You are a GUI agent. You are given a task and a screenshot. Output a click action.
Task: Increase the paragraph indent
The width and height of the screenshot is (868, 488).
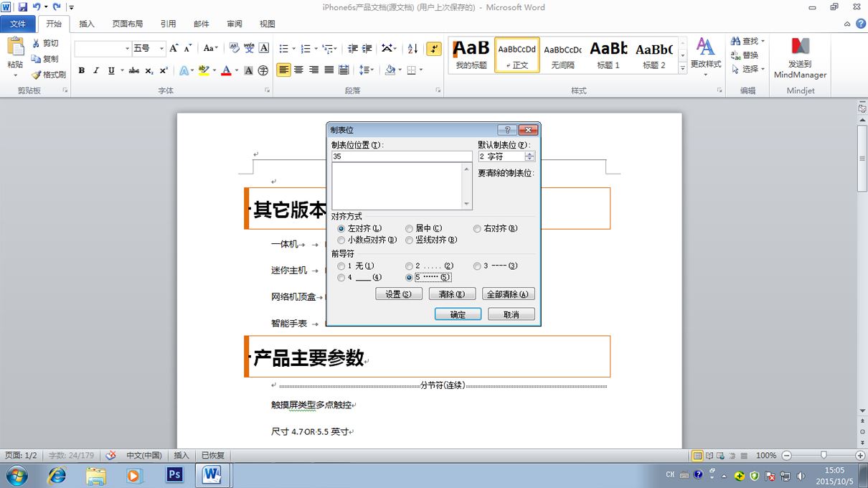[367, 48]
